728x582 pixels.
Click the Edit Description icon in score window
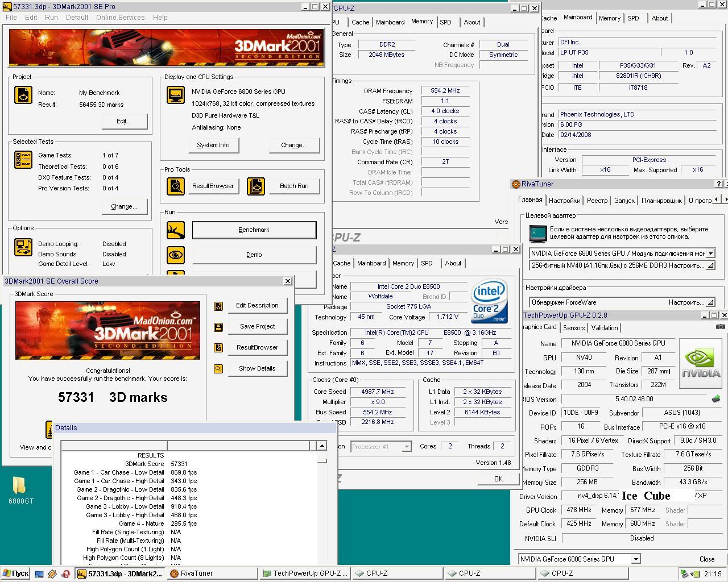click(x=218, y=306)
